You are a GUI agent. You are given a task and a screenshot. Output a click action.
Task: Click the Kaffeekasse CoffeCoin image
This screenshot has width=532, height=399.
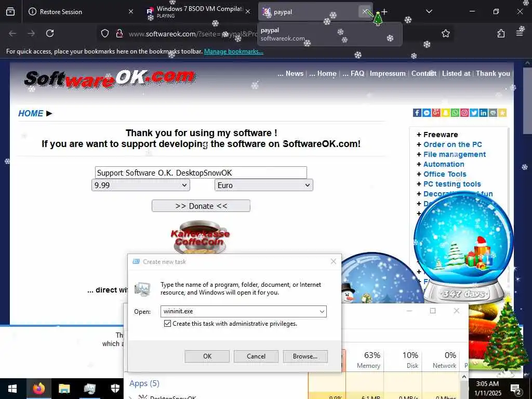tap(200, 237)
